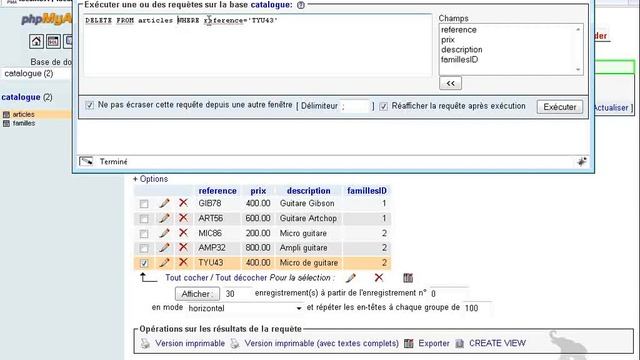Viewport: 640px width, 360px height.
Task: Select 'prix' in Champs list
Action: (x=448, y=40)
